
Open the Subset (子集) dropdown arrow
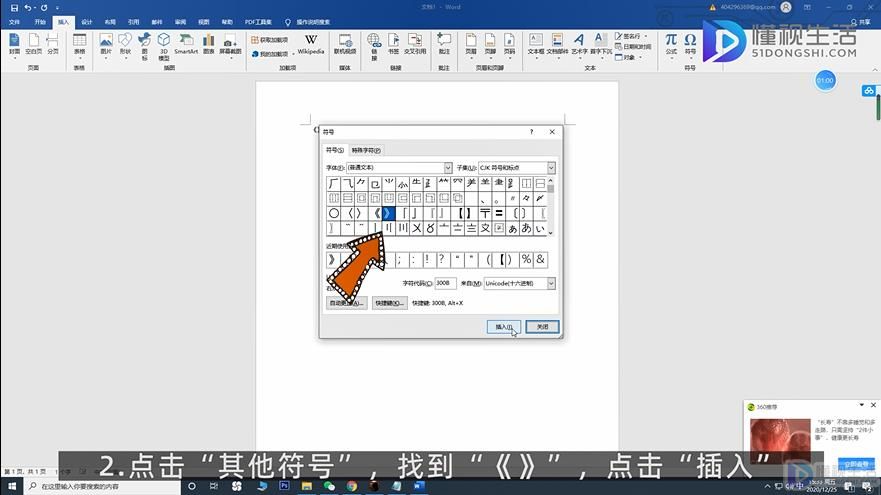pyautogui.click(x=551, y=167)
